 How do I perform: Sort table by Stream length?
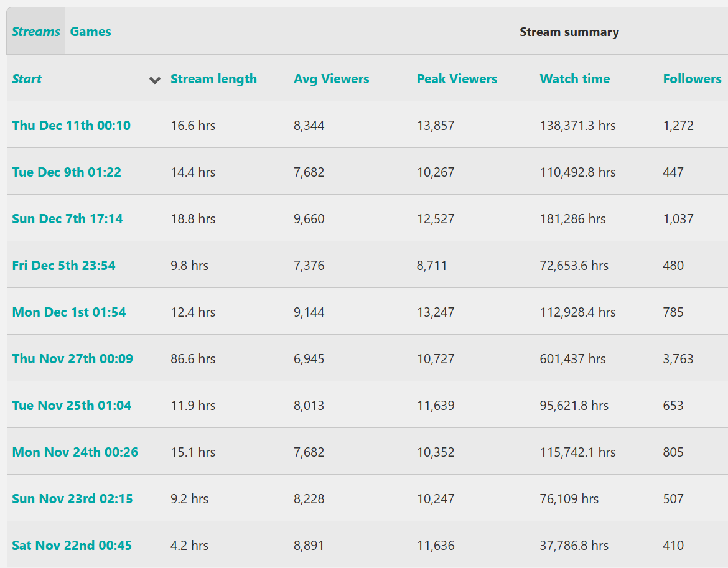(x=213, y=79)
